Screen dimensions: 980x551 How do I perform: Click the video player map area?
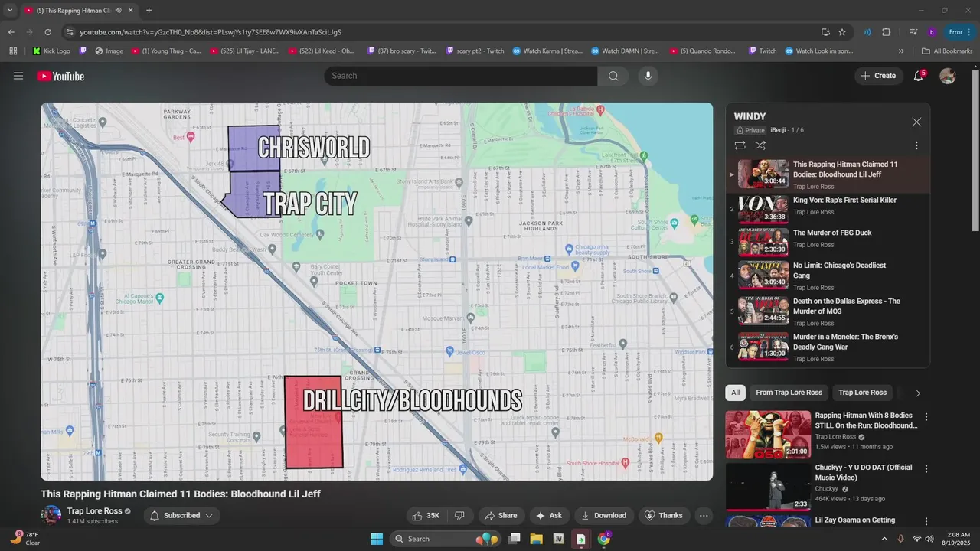click(x=377, y=292)
